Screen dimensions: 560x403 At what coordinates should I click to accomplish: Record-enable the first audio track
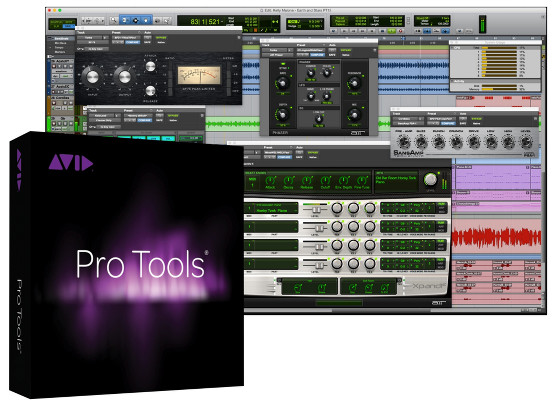point(54,66)
